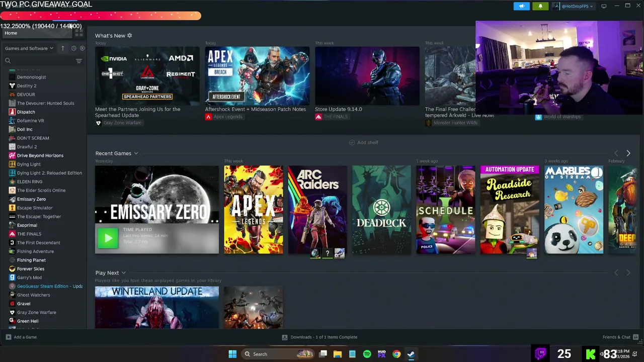Viewport: 644px width, 362px height.
Task: Open Google Chrome from the taskbar
Action: [396, 354]
